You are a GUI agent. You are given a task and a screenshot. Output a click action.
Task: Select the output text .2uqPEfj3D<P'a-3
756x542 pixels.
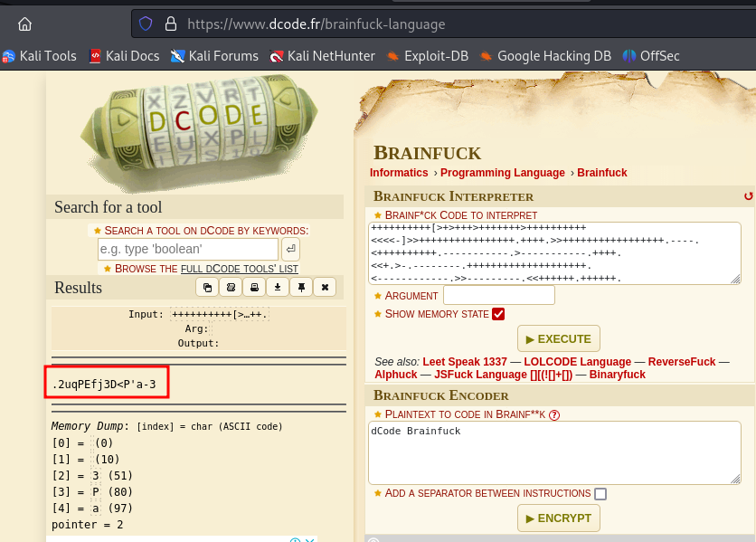click(x=104, y=385)
